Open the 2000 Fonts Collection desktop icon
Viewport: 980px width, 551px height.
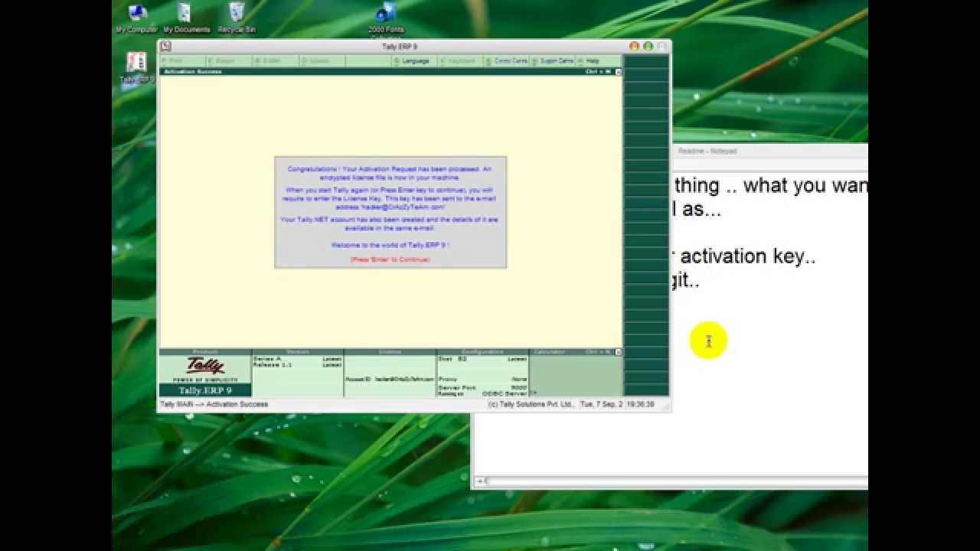pyautogui.click(x=386, y=21)
